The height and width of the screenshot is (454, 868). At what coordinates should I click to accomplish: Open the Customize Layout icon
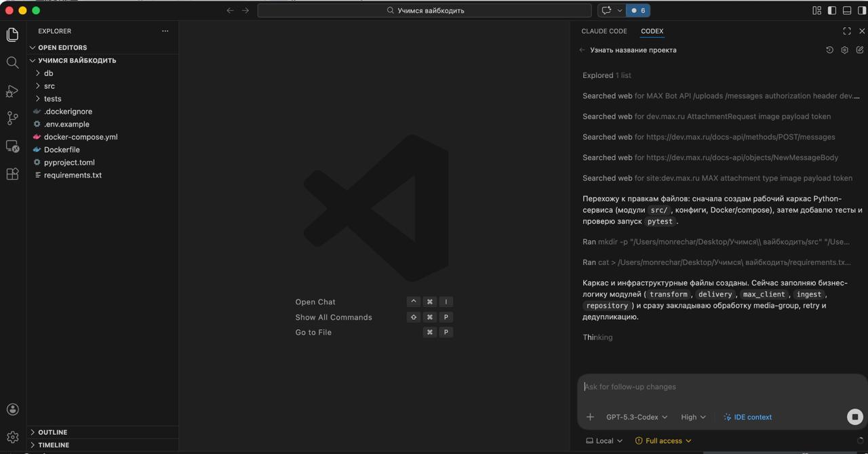tap(816, 10)
